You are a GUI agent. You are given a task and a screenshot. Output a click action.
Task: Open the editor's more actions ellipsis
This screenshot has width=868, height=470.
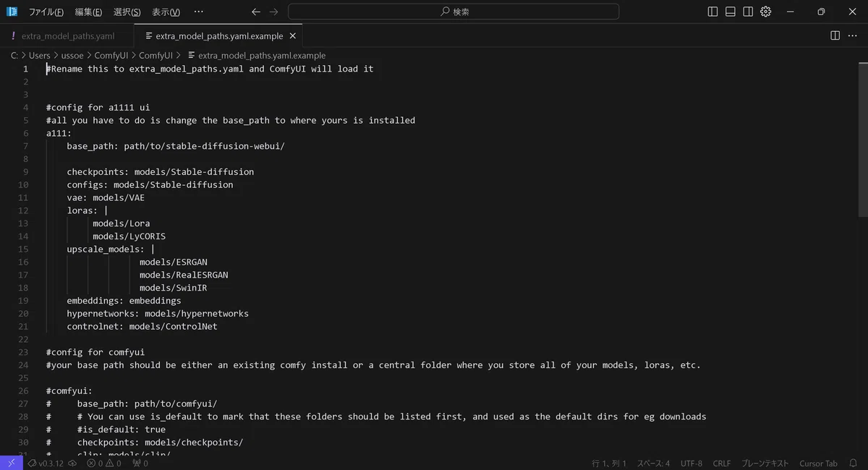point(854,35)
